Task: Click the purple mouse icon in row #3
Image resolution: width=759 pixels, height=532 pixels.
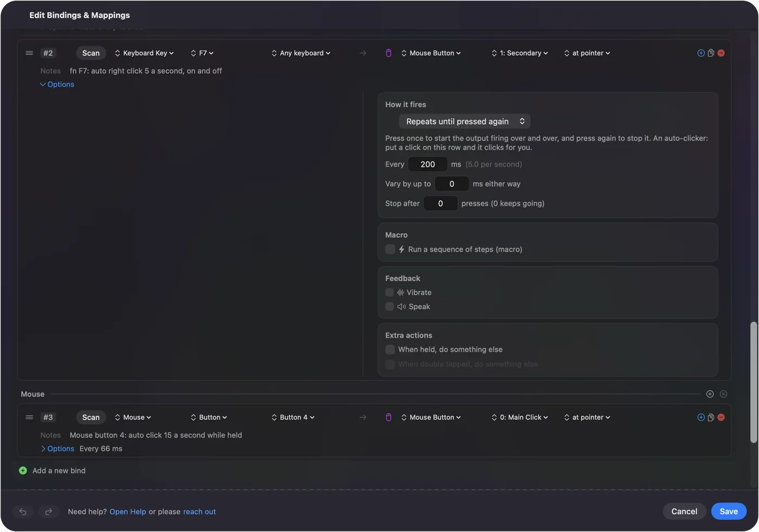Action: 389,418
